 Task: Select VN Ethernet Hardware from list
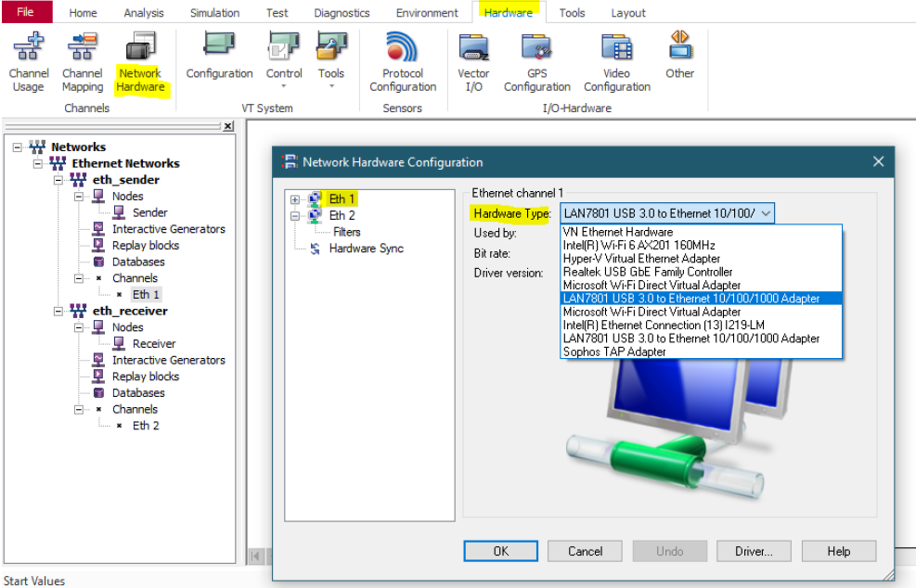tap(701, 232)
